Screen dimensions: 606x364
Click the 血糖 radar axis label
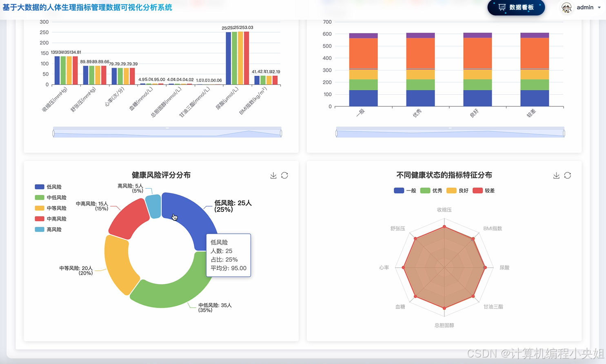(400, 307)
